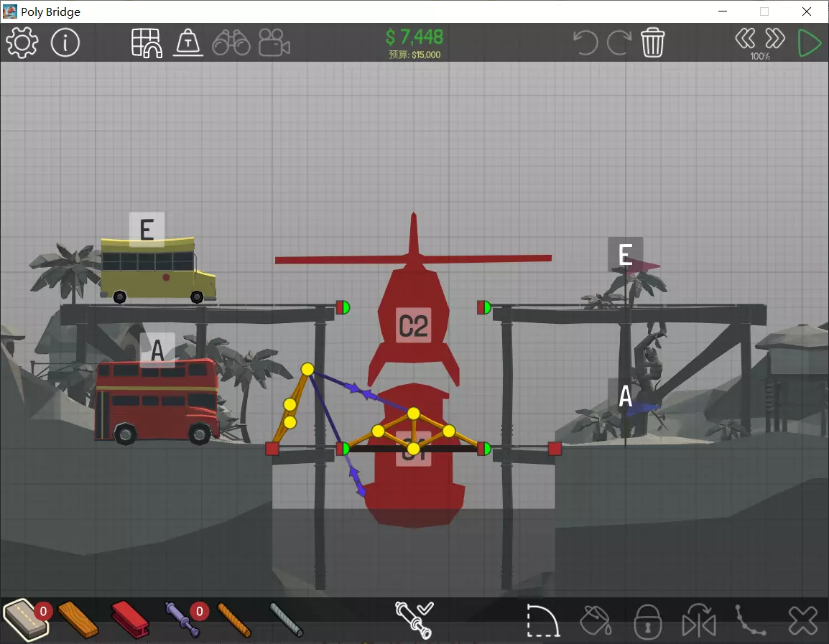Image resolution: width=829 pixels, height=644 pixels.
Task: Click the paint bucket tool
Action: point(596,620)
